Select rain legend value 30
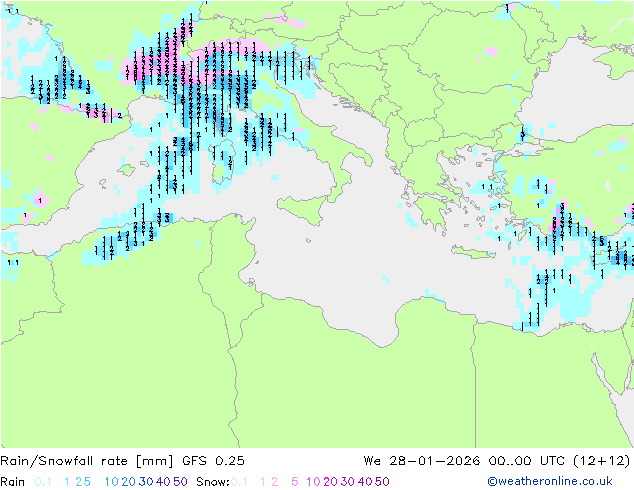The image size is (634, 490). (146, 482)
